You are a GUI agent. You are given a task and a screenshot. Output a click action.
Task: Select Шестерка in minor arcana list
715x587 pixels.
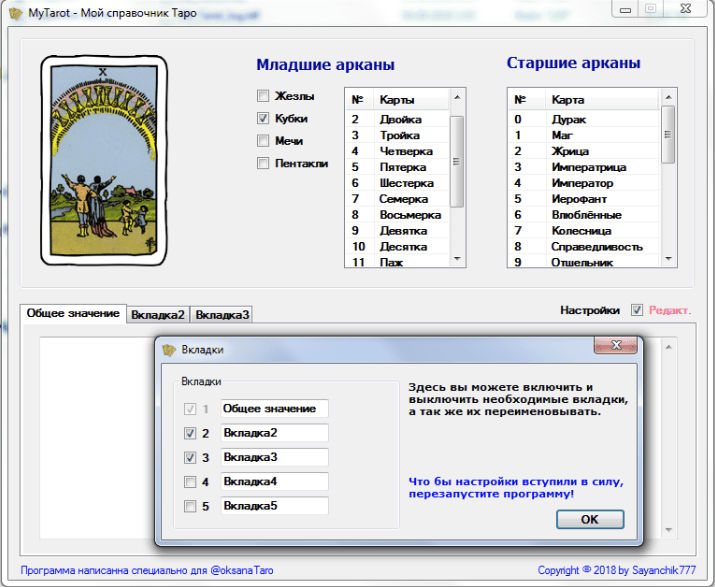click(398, 183)
